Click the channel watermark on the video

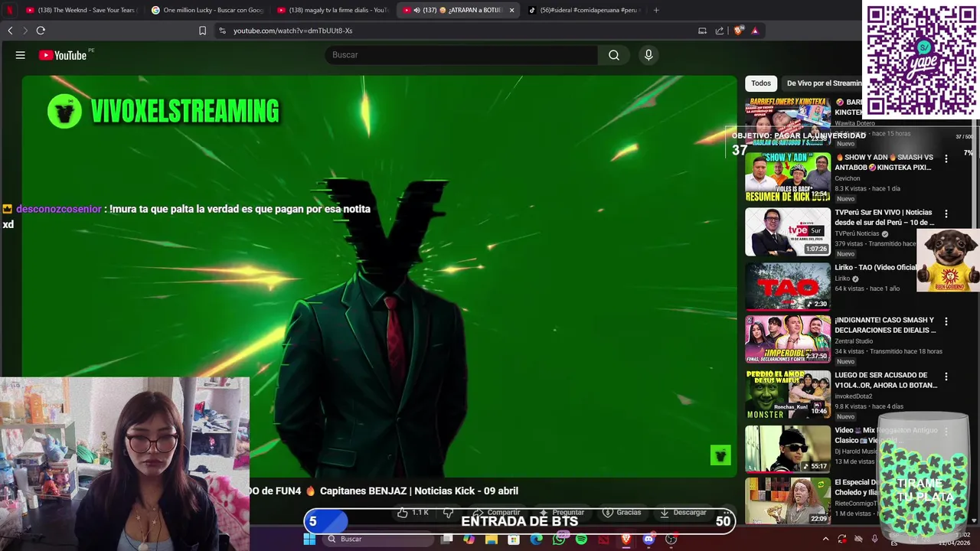click(720, 455)
